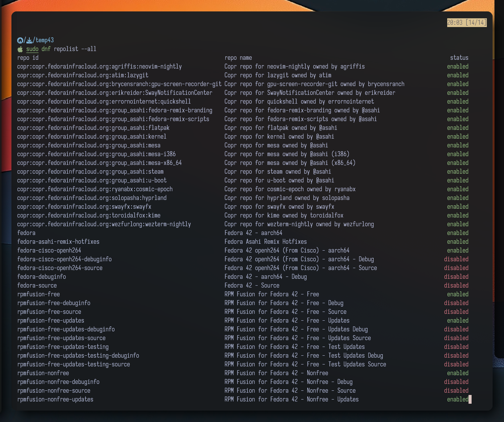This screenshot has width=504, height=422.
Task: Click the 'repo id' column header
Action: click(x=28, y=58)
